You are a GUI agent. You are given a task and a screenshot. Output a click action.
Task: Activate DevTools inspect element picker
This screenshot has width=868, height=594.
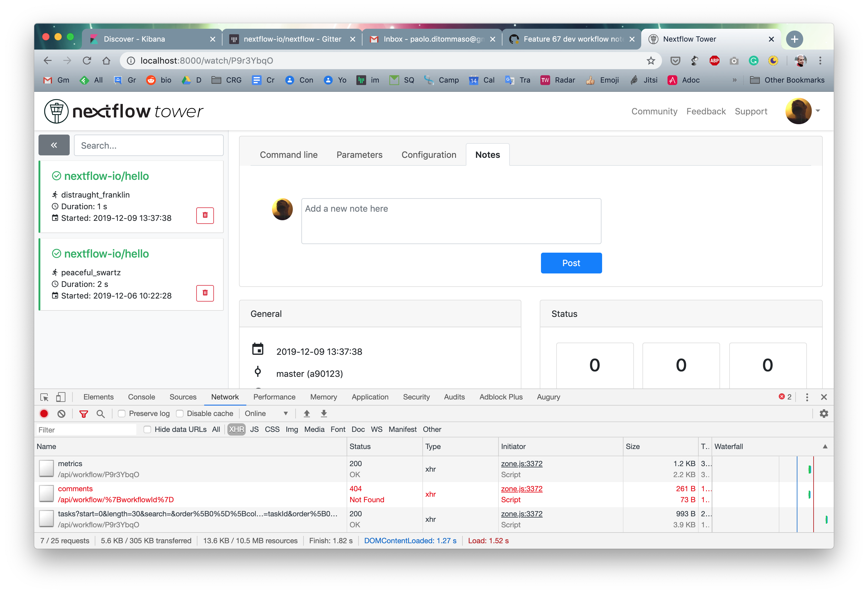pos(44,397)
